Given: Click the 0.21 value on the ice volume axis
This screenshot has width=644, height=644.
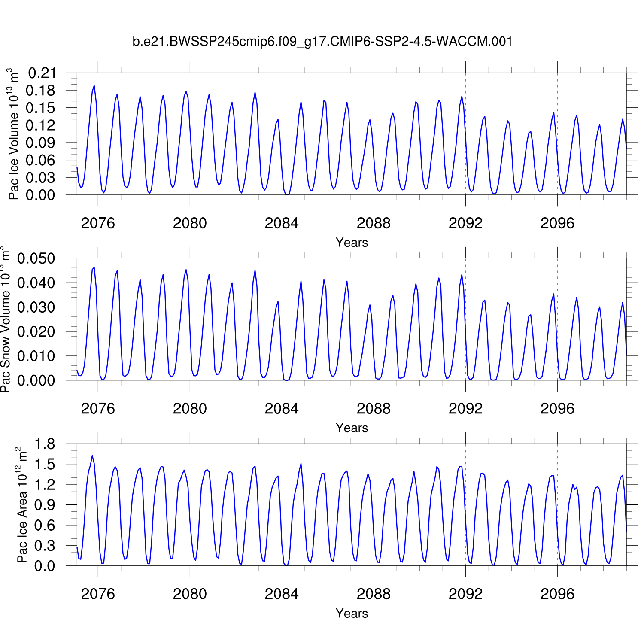Looking at the screenshot, I should tap(42, 73).
